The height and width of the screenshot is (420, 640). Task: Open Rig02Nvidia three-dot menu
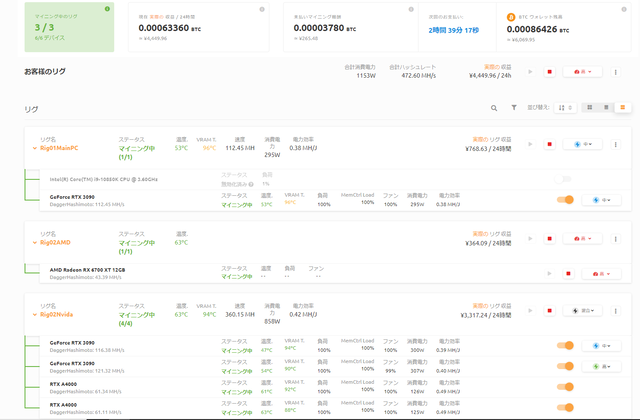click(x=616, y=311)
